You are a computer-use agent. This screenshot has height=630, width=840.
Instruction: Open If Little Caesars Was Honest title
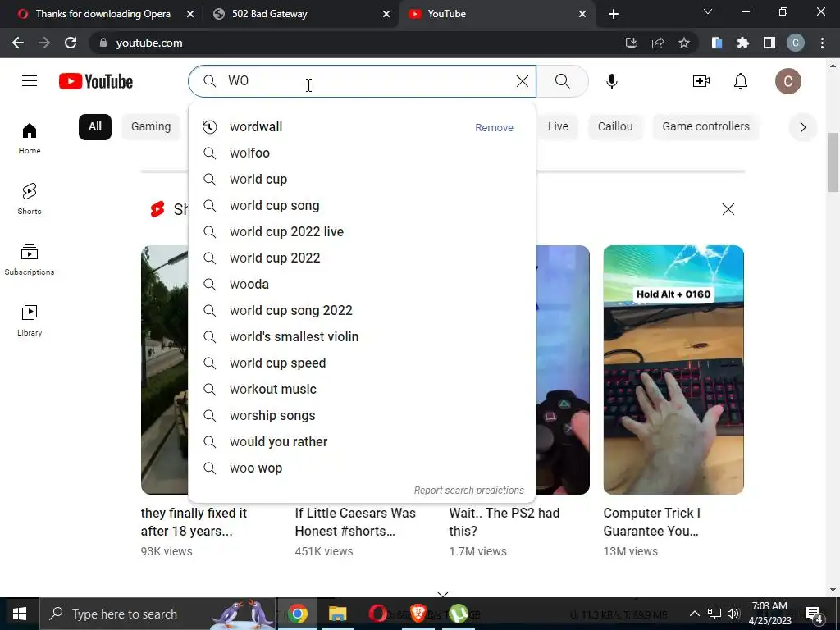tap(355, 522)
